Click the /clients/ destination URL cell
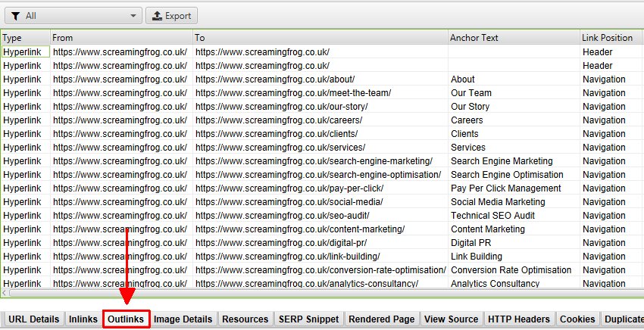Viewport: 644px width, 330px height. [x=320, y=134]
